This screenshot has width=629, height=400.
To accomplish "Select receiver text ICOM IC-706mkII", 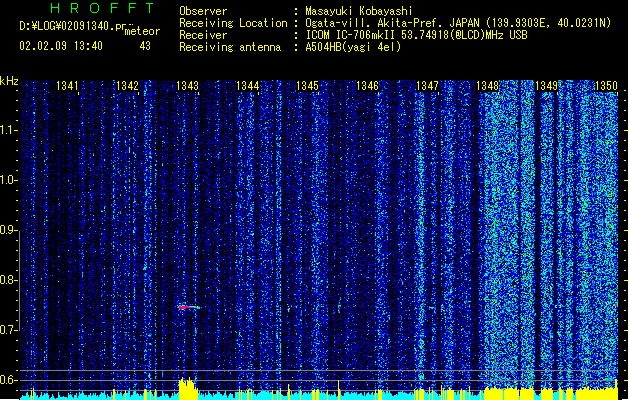I will 351,35.
